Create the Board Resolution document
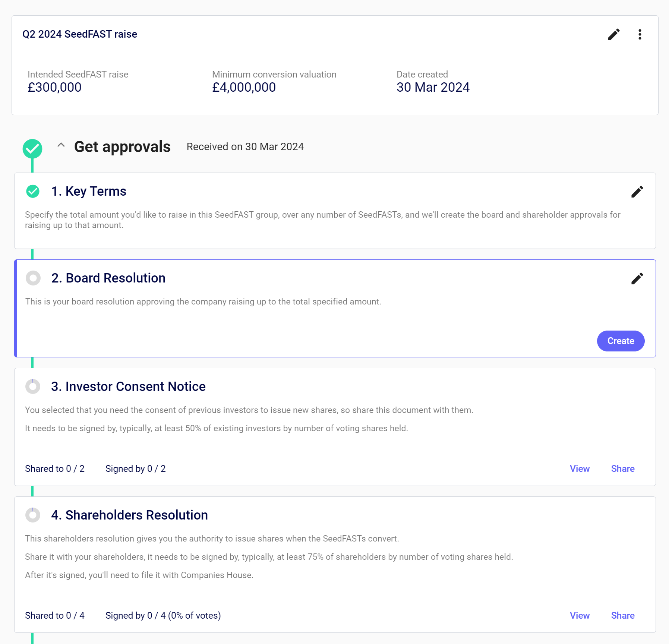This screenshot has height=644, width=669. pos(620,341)
